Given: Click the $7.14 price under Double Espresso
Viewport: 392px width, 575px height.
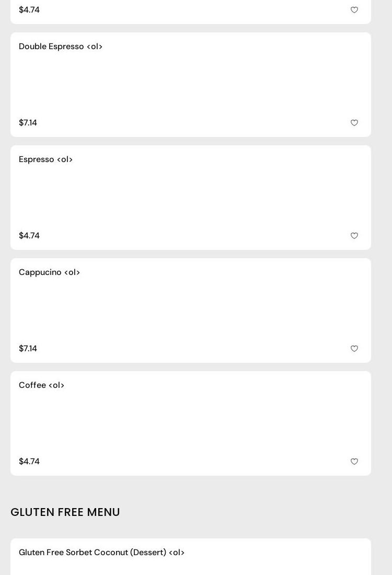Looking at the screenshot, I should click(28, 123).
